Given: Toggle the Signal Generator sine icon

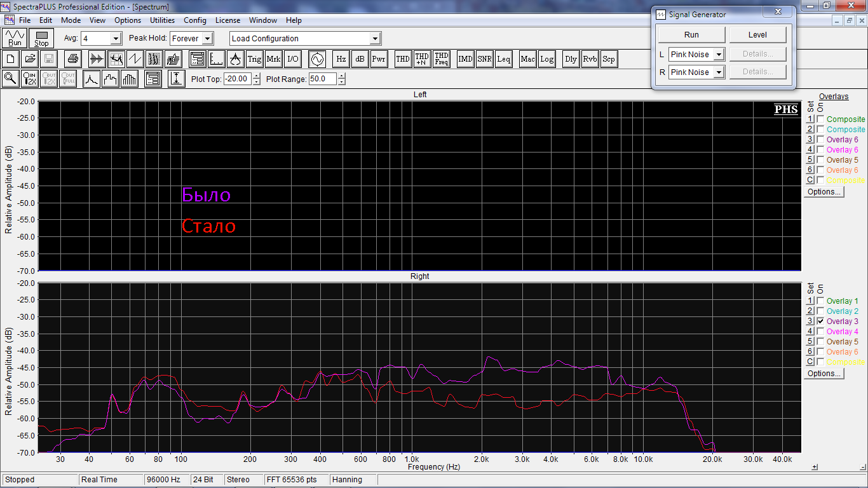Looking at the screenshot, I should click(x=317, y=59).
